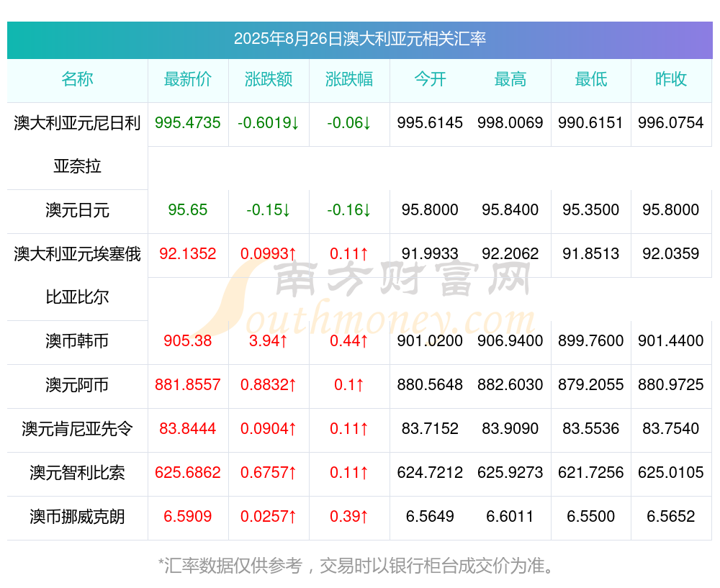Click lowest value 6.5500

(x=591, y=517)
